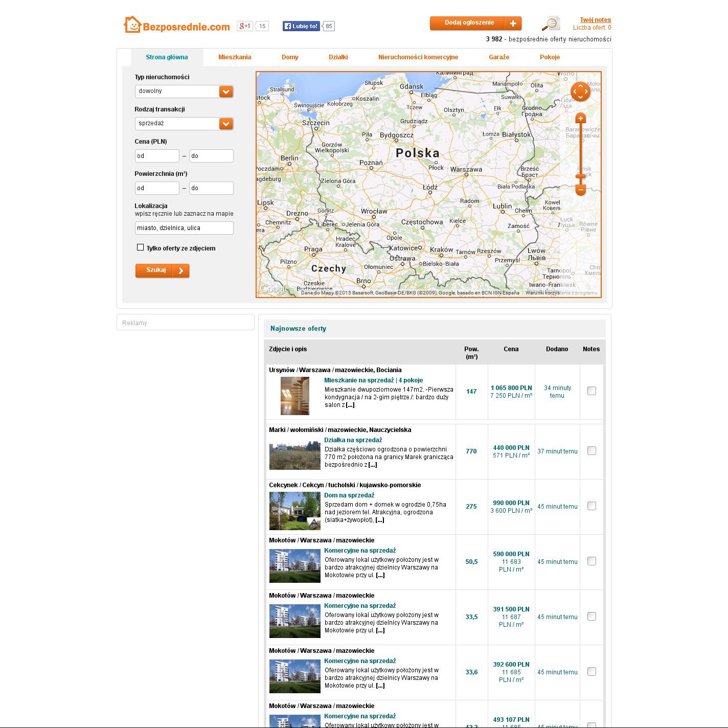The image size is (728, 728).
Task: Click the map zoom slider handle
Action: 580,176
